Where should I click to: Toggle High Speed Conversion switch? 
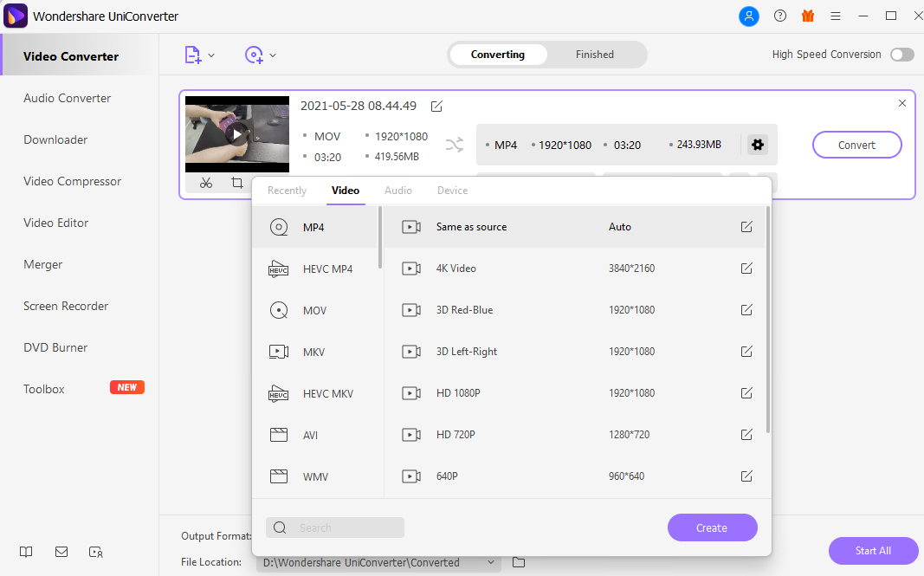902,55
